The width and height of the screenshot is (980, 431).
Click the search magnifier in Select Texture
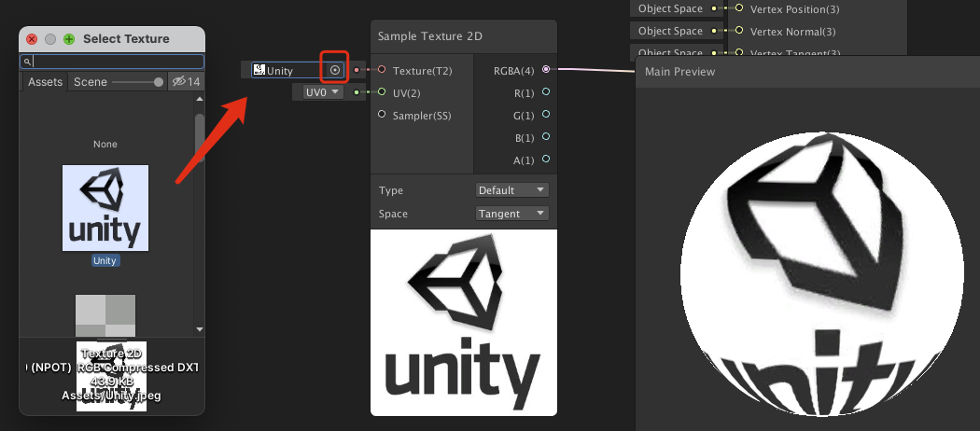coord(27,62)
